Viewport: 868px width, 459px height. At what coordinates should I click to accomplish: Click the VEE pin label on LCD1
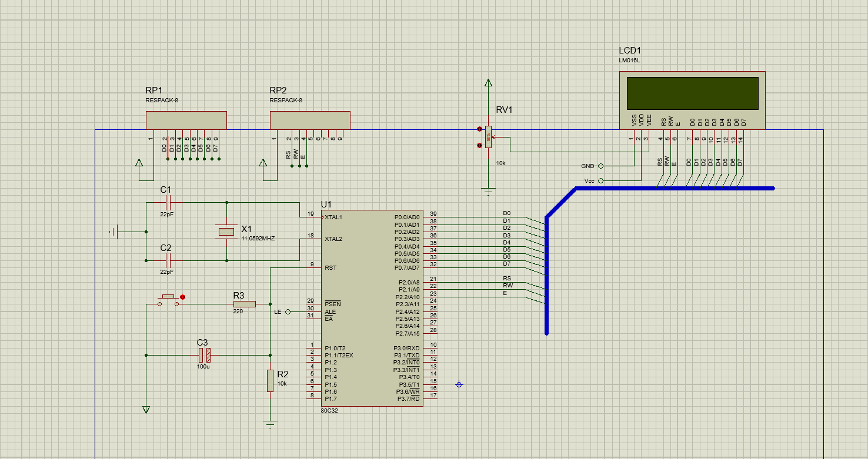click(x=649, y=120)
